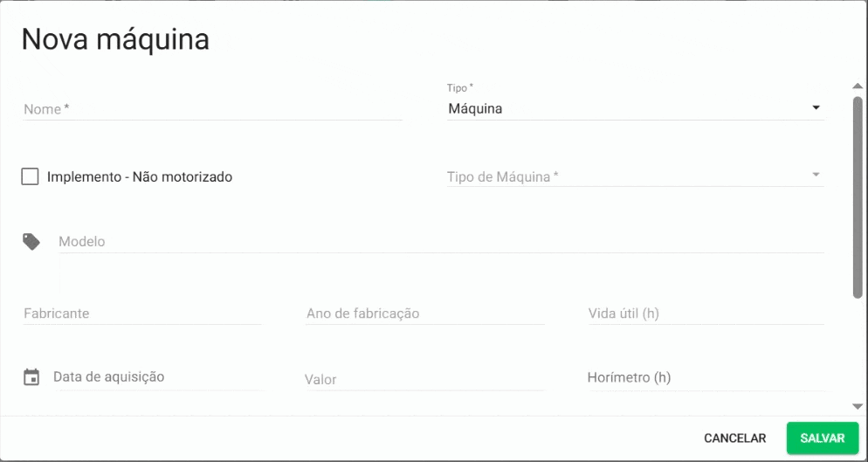Select the Horímetro (h) field
Viewport: 868px width, 462px height.
706,378
